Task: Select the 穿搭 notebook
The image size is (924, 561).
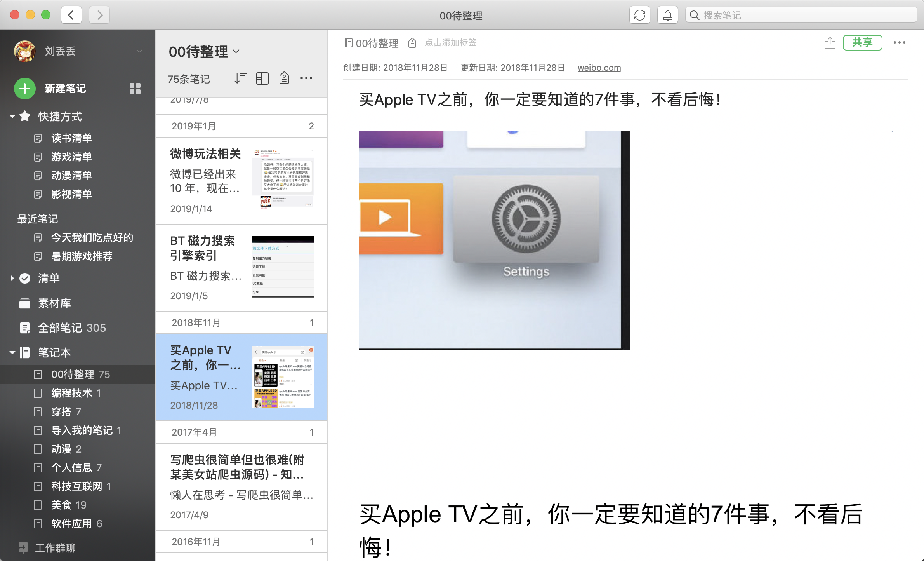Action: coord(78,412)
